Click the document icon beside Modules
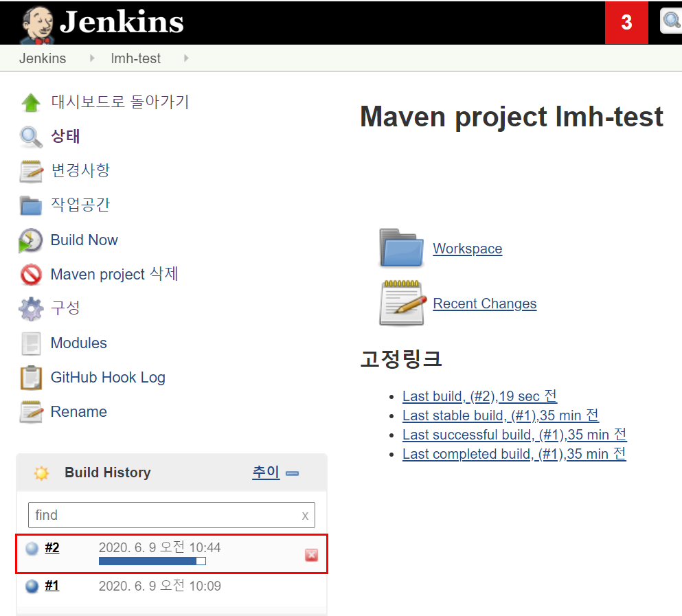 (31, 343)
